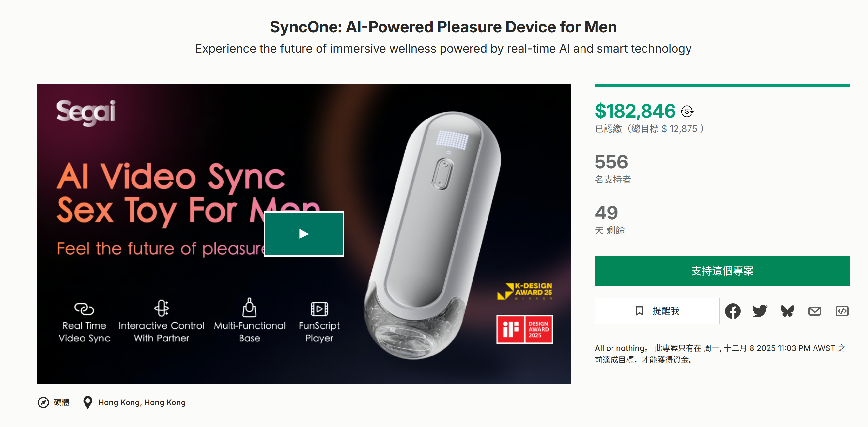
Task: Click the 提醒我 remind me button
Action: click(x=657, y=311)
